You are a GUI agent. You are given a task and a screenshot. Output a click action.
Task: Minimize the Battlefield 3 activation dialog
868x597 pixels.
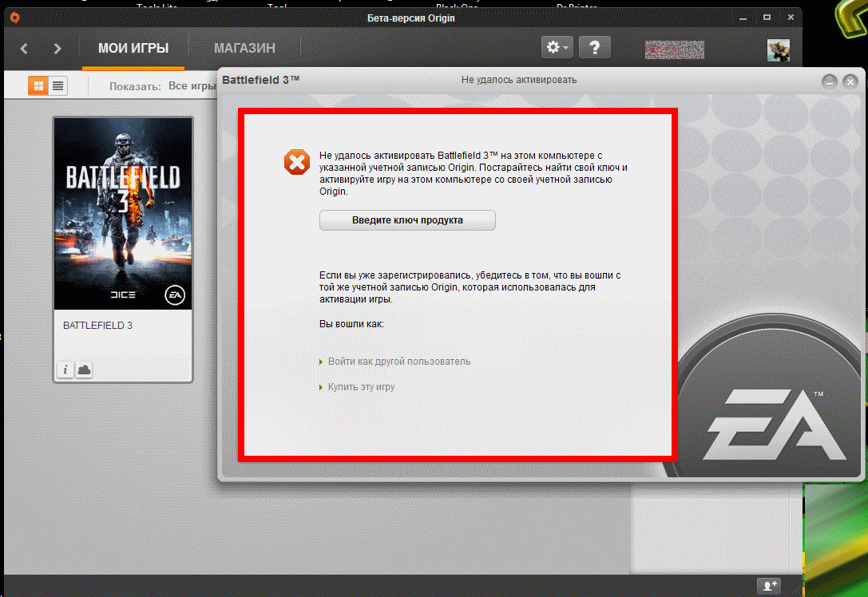click(x=829, y=82)
